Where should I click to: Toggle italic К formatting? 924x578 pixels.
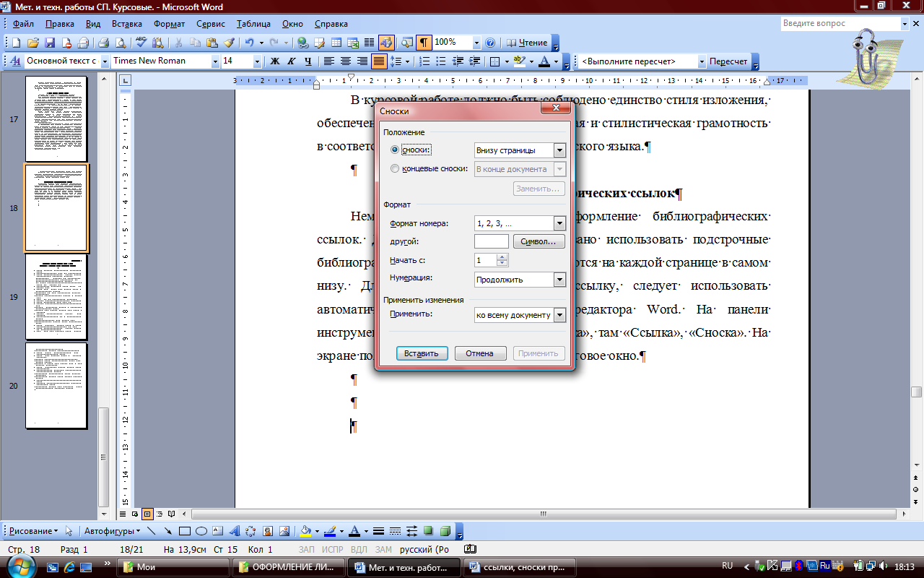[x=292, y=61]
